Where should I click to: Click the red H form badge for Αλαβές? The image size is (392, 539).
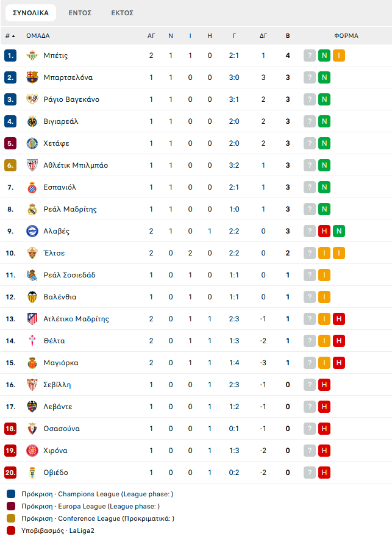(x=324, y=231)
